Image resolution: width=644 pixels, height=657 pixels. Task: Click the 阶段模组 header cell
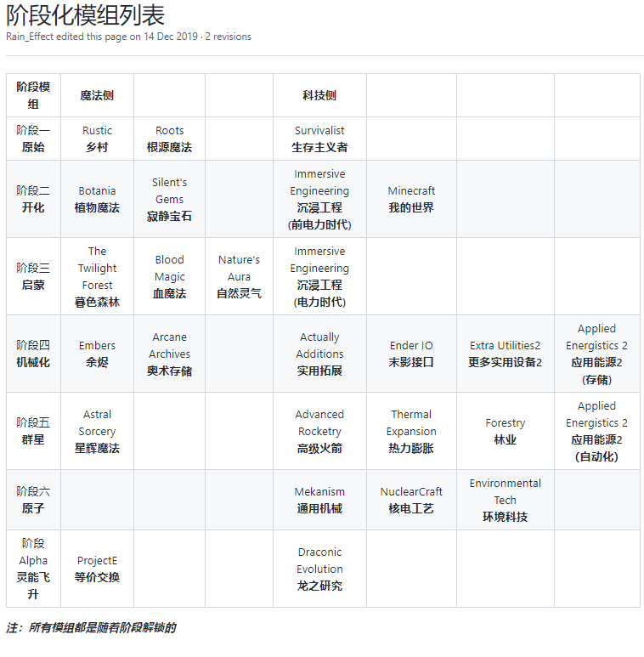[33, 95]
